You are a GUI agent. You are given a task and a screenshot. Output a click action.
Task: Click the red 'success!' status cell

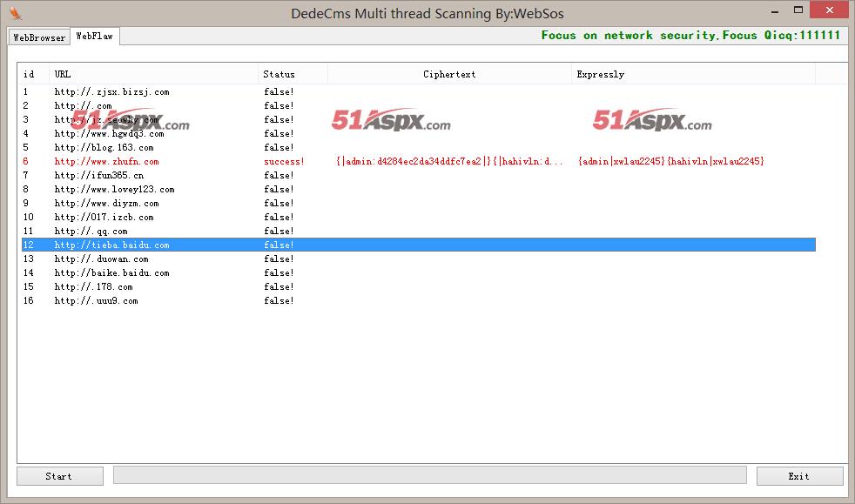(x=284, y=161)
